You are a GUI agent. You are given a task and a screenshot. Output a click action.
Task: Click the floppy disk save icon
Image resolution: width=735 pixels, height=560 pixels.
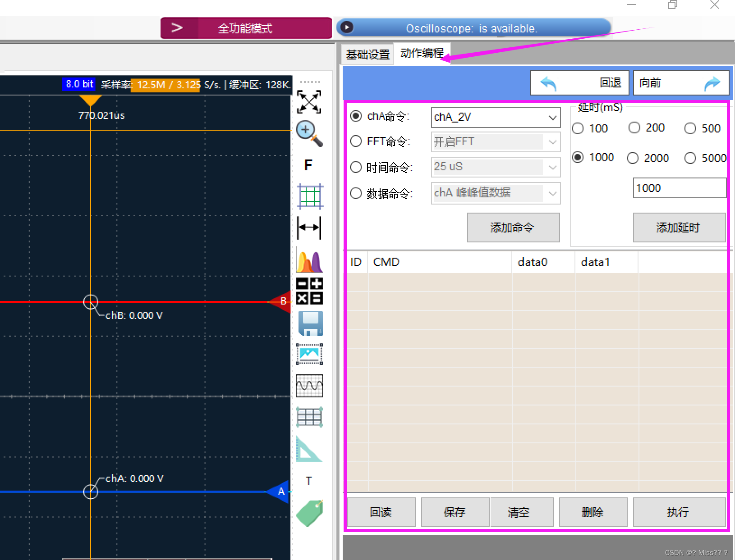click(311, 323)
